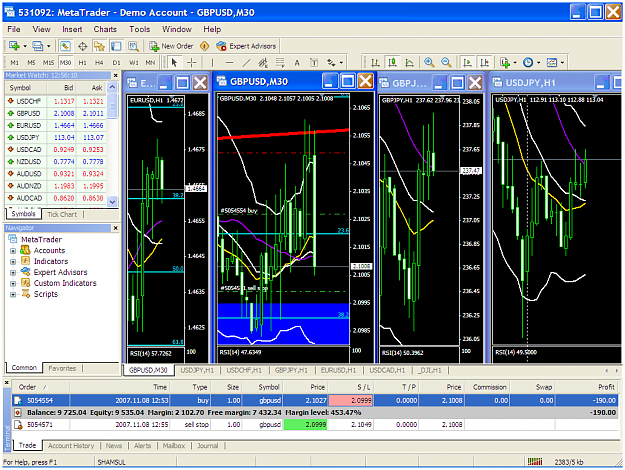Open the Indicators list dropdown arrow

[515, 63]
